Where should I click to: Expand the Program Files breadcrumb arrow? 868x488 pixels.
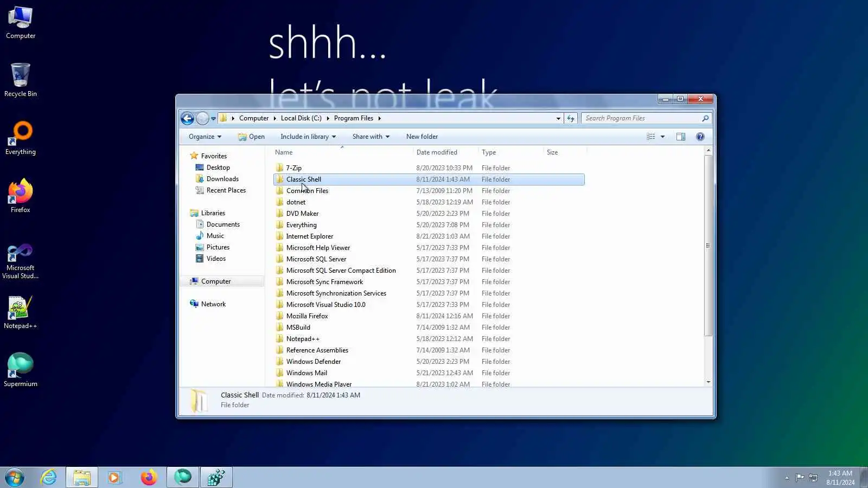pos(380,118)
